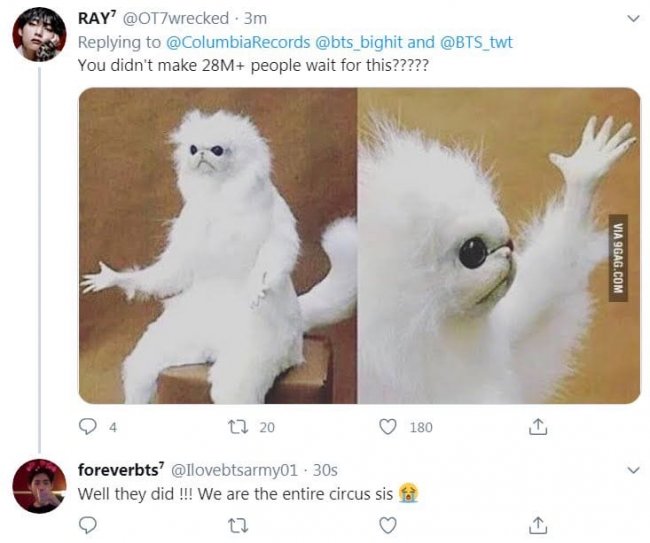Viewport: 650px width, 543px height.
Task: Reply to RAY's tweet via comment icon
Action: 88,427
